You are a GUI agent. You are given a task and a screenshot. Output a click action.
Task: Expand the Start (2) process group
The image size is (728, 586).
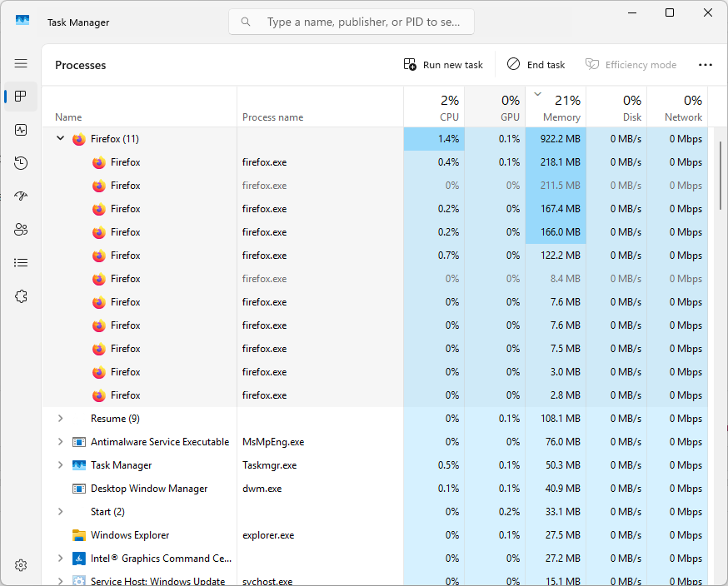60,512
